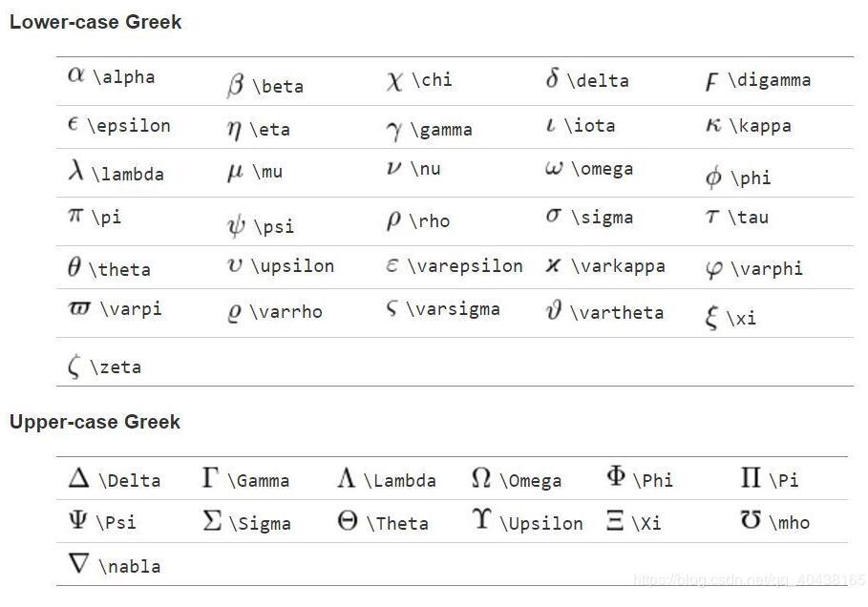Select the \varepsilon command text
The width and height of the screenshot is (868, 607).
pos(465,266)
